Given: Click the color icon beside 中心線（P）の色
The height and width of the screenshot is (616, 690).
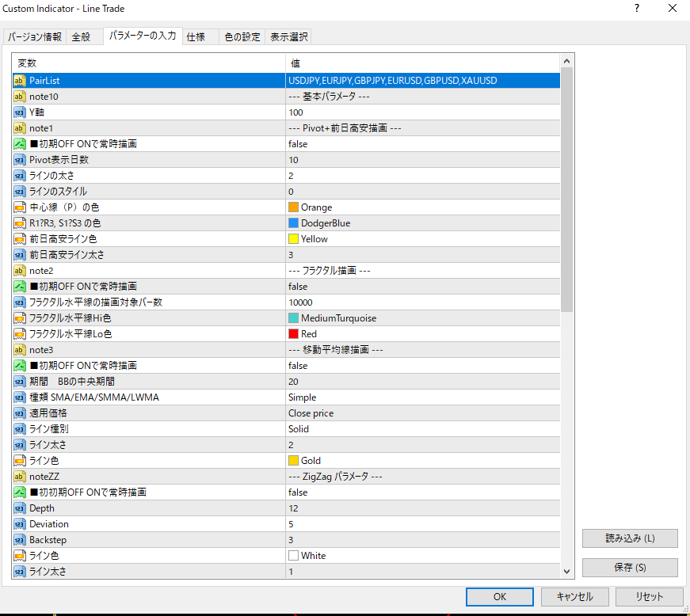Looking at the screenshot, I should (20, 207).
